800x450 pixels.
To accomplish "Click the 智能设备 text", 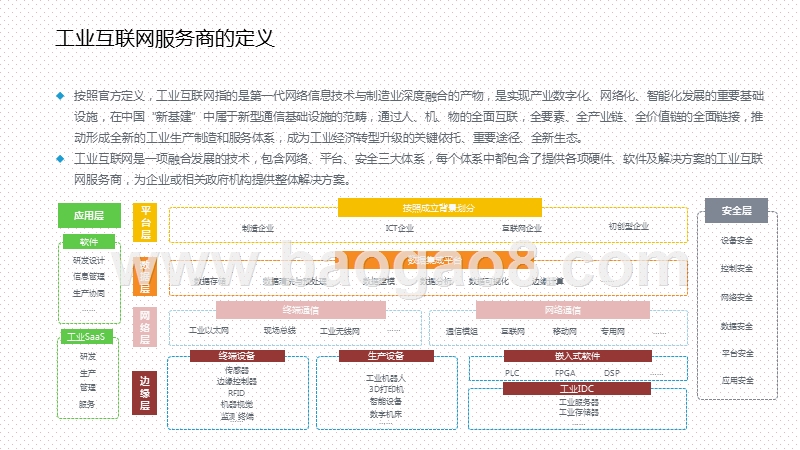I will point(386,402).
